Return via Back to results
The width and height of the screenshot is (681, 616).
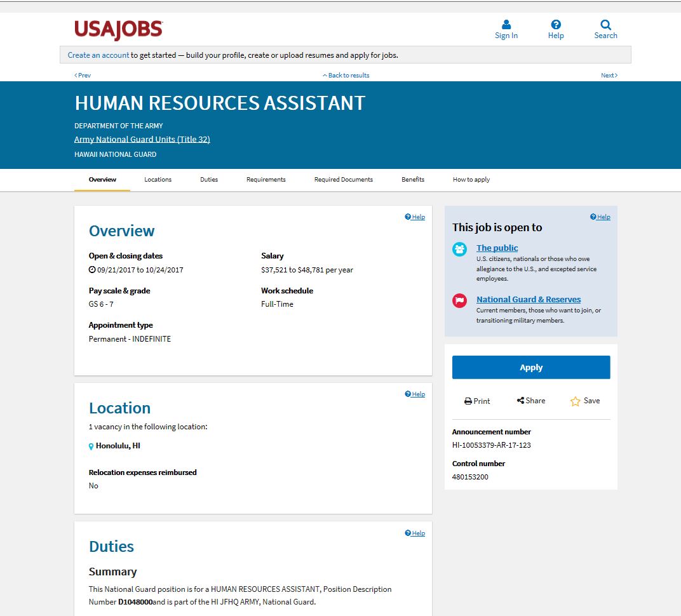[x=346, y=75]
